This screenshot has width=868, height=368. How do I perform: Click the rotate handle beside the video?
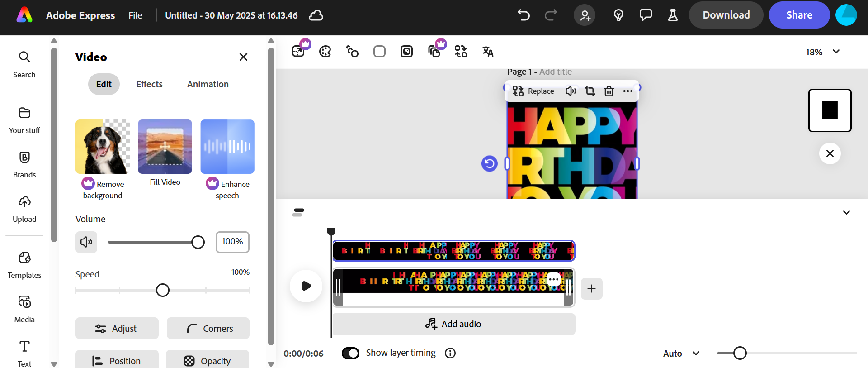coord(490,163)
